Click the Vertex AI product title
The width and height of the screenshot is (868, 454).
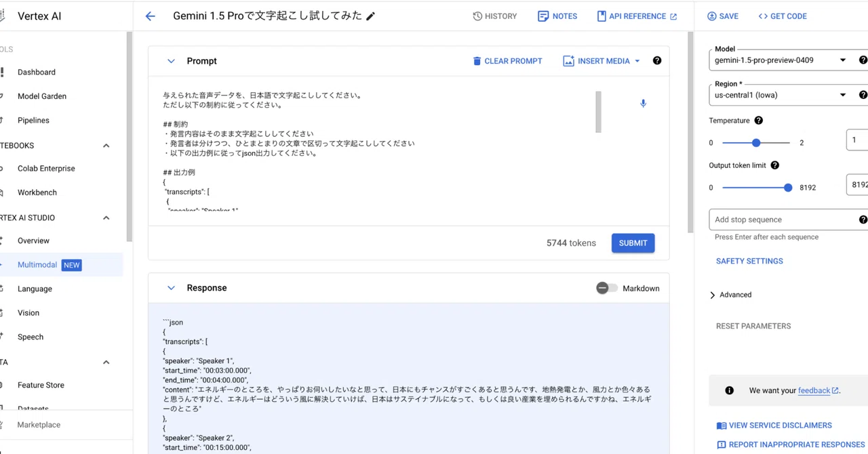pos(39,16)
